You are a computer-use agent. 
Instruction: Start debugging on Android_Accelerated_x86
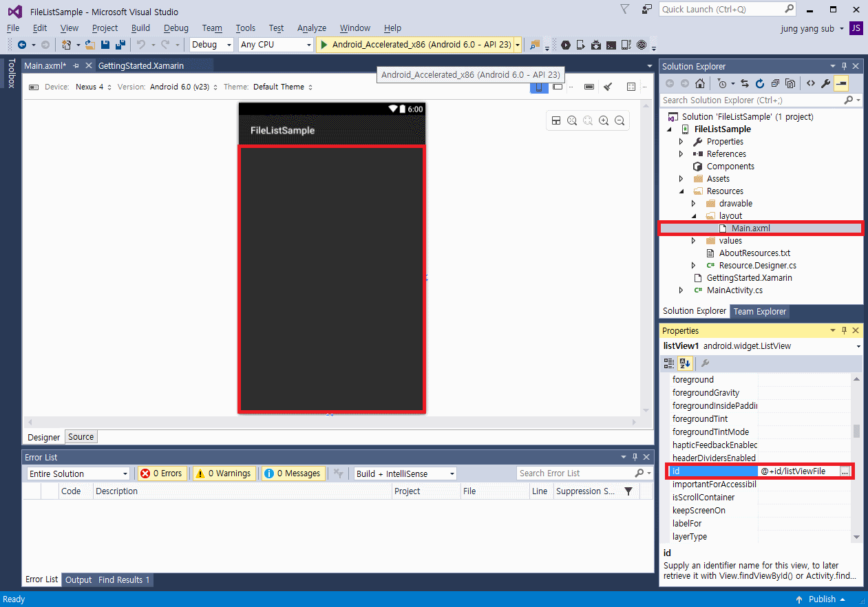415,45
